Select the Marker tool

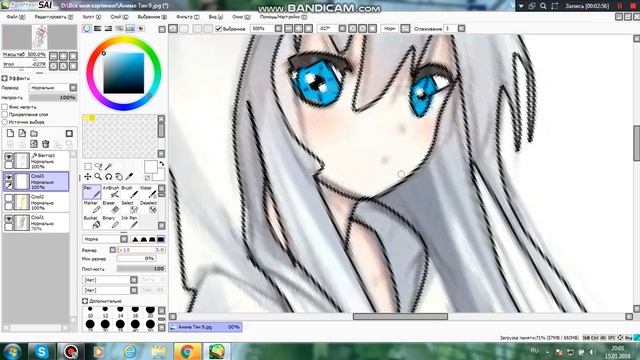click(91, 207)
